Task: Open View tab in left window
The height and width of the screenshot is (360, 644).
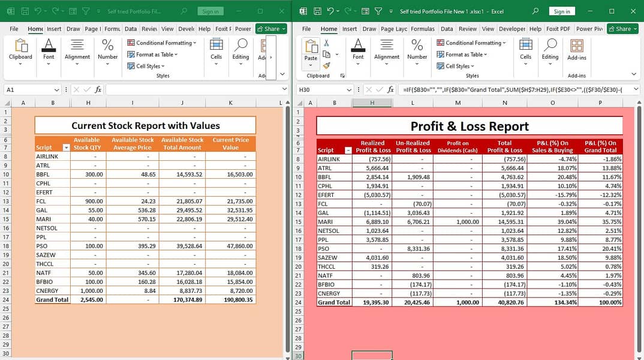Action: (167, 29)
